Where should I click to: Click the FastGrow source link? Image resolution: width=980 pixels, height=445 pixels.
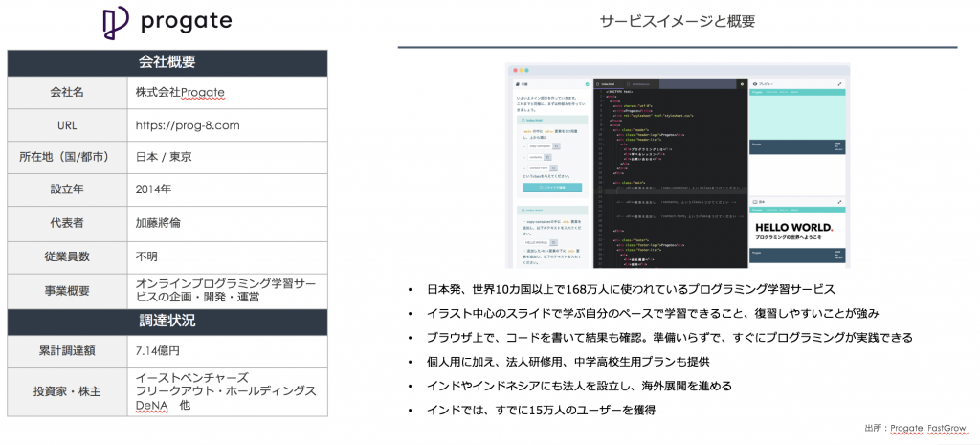click(946, 429)
